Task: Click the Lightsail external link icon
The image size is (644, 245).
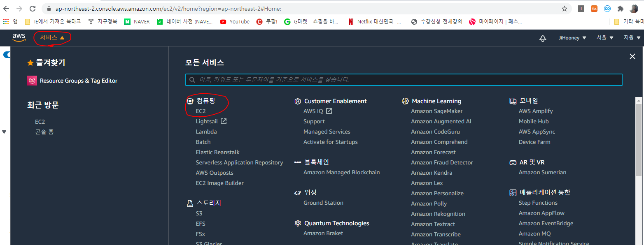Action: [224, 121]
